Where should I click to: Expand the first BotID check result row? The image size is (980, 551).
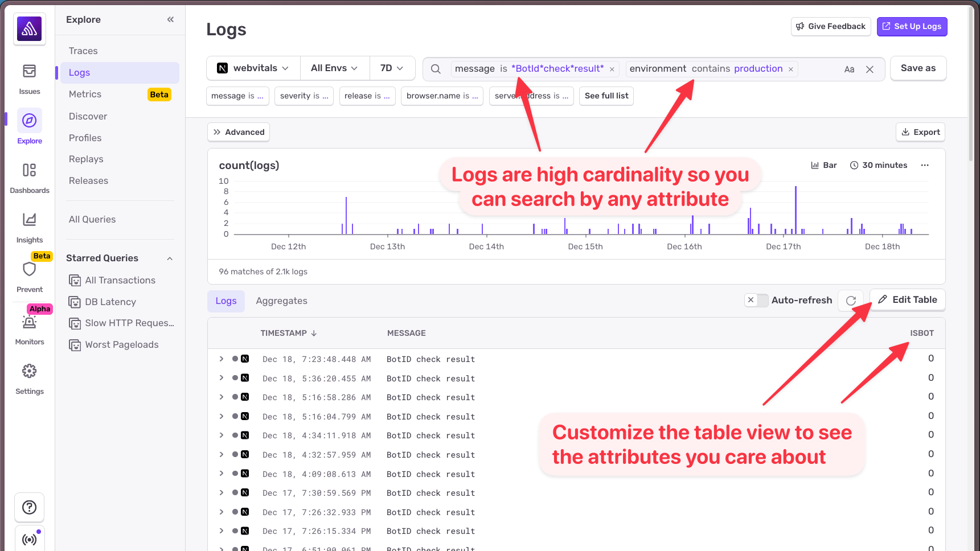221,359
